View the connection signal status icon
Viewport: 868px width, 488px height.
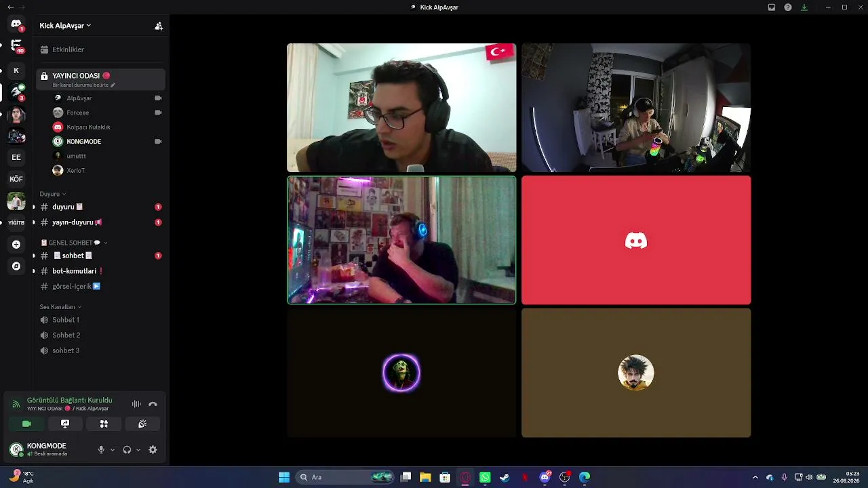tap(16, 404)
